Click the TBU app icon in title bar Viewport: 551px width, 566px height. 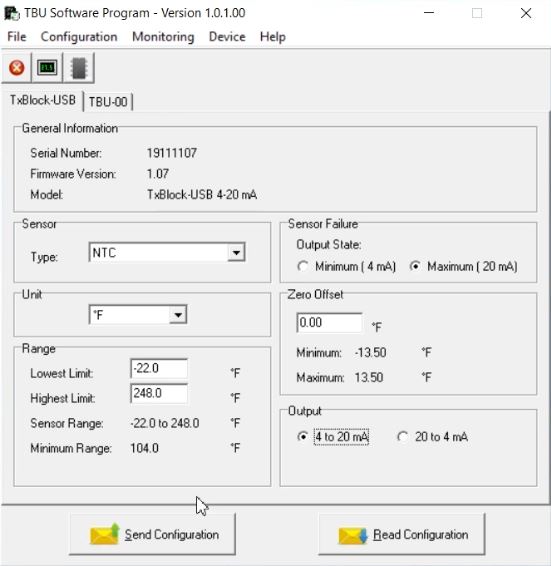pos(11,13)
